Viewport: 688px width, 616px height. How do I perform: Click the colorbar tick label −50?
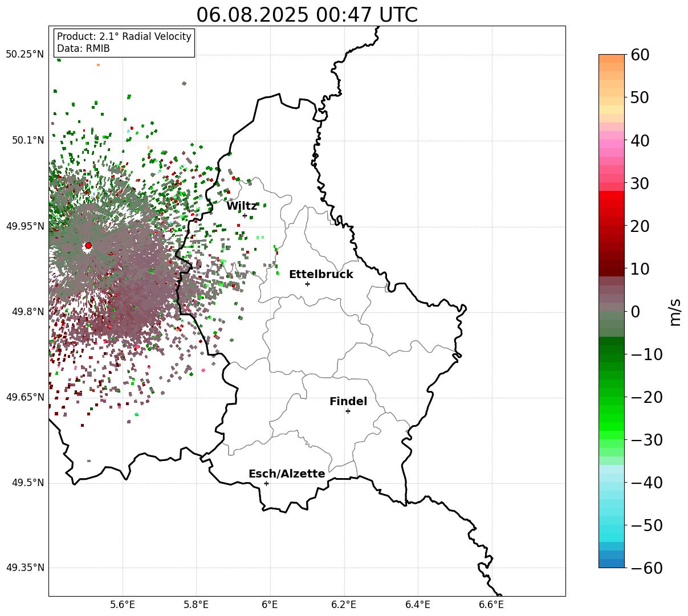[646, 525]
